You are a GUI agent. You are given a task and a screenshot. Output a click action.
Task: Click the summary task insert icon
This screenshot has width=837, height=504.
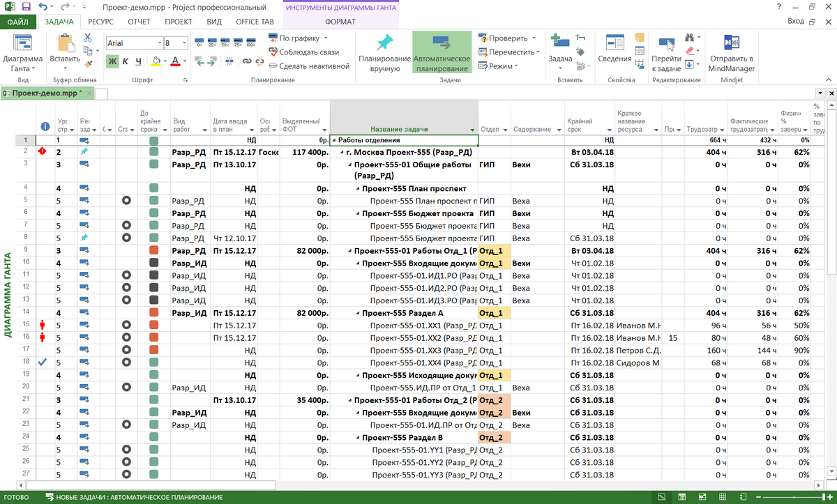(x=580, y=38)
